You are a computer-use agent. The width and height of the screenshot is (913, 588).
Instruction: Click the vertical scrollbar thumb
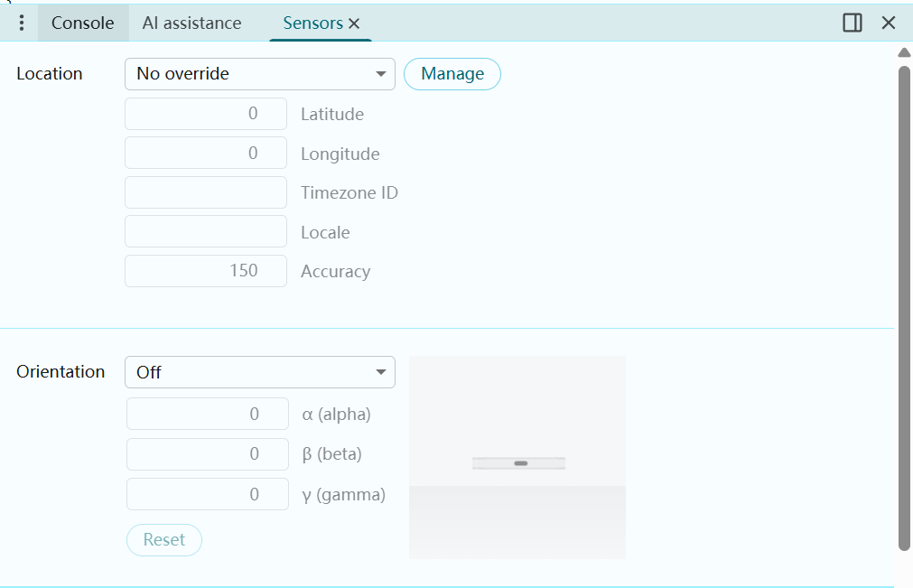click(904, 307)
